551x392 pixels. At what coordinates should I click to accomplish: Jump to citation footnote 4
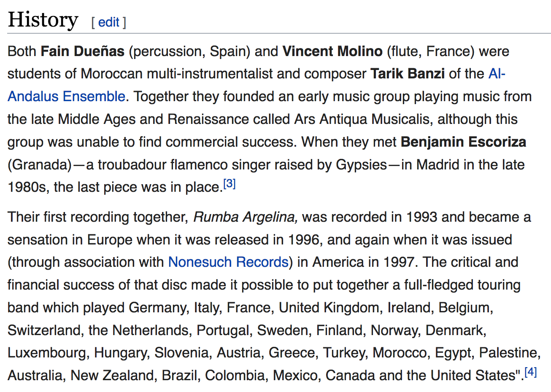click(x=531, y=372)
